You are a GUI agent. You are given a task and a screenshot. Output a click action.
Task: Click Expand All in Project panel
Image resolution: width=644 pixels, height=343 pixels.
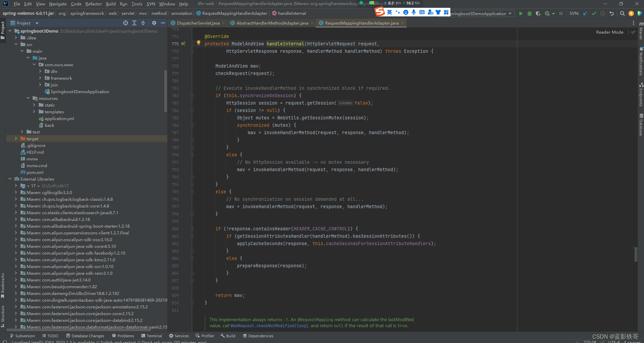coord(134,23)
